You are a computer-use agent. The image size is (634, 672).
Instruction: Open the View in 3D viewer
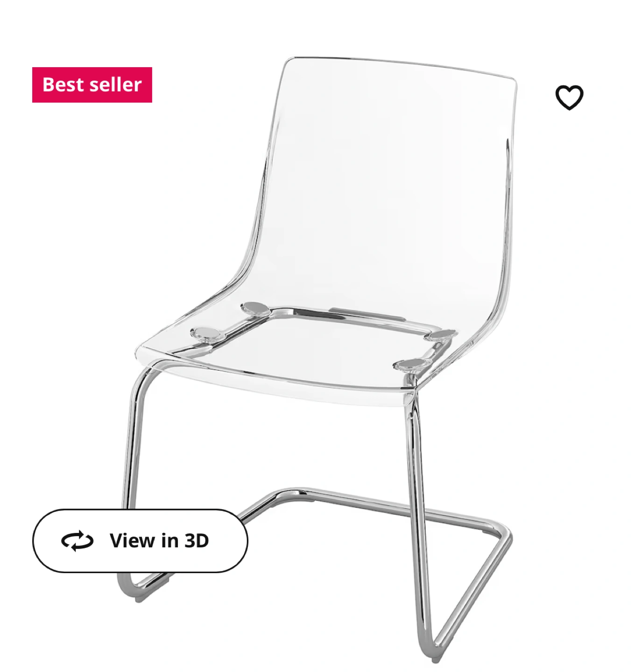point(140,541)
